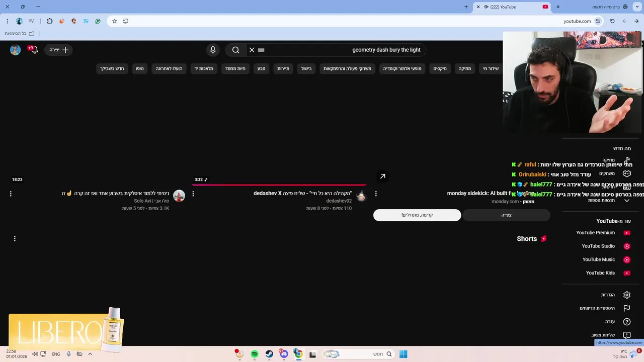
Task: Open Chrome three-dot menu
Action: click(x=7, y=21)
